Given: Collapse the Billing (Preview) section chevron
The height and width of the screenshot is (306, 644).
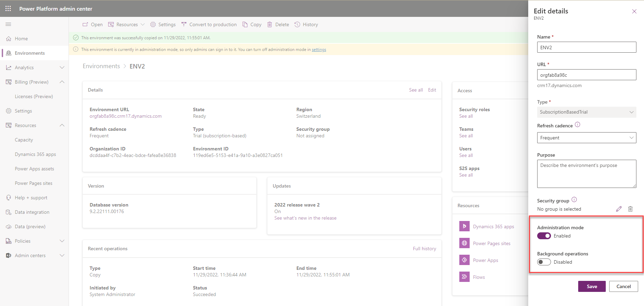Looking at the screenshot, I should click(x=62, y=82).
